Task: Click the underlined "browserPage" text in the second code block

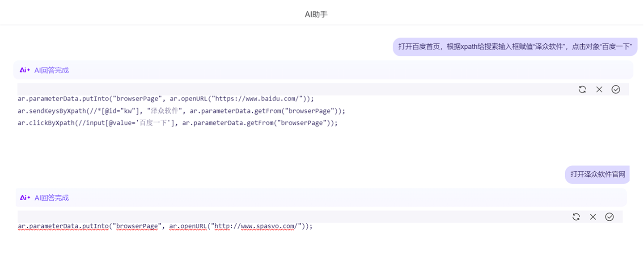Action: coord(137,226)
